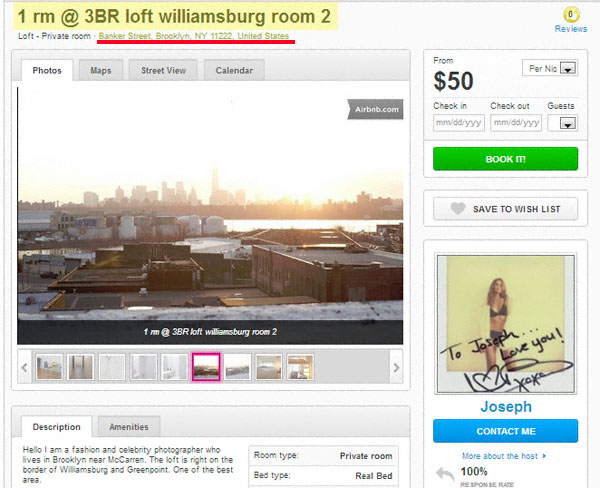Click the Check out date field
The image size is (600, 488).
pos(516,123)
